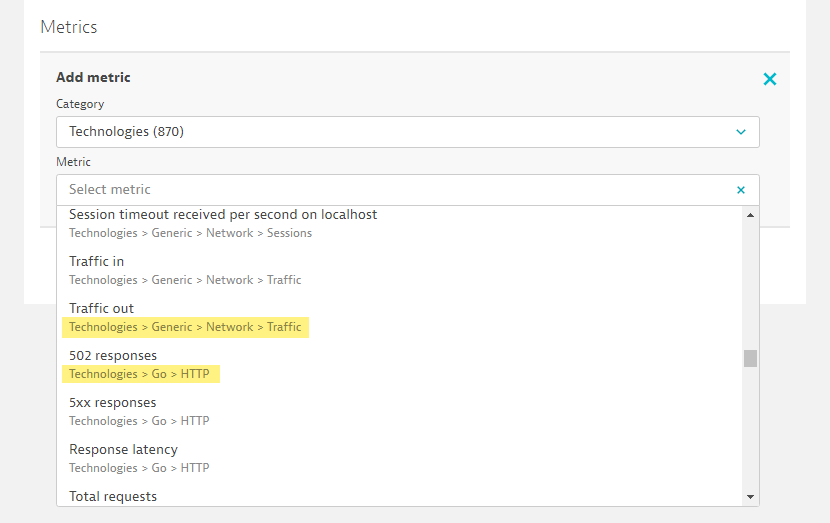
Task: Click into the Select metric input
Action: tap(394, 190)
